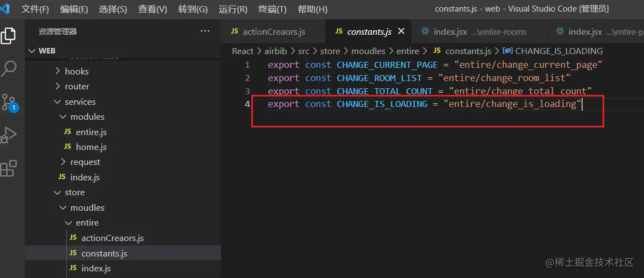This screenshot has height=278, width=644.
Task: Open 运行(R) menu
Action: coord(233,9)
